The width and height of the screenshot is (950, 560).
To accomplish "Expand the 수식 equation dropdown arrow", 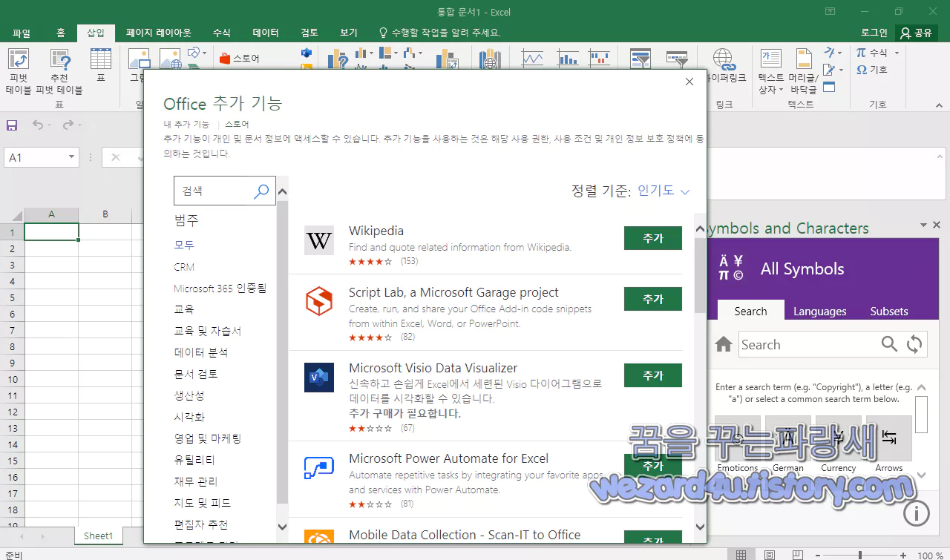I will pyautogui.click(x=897, y=53).
